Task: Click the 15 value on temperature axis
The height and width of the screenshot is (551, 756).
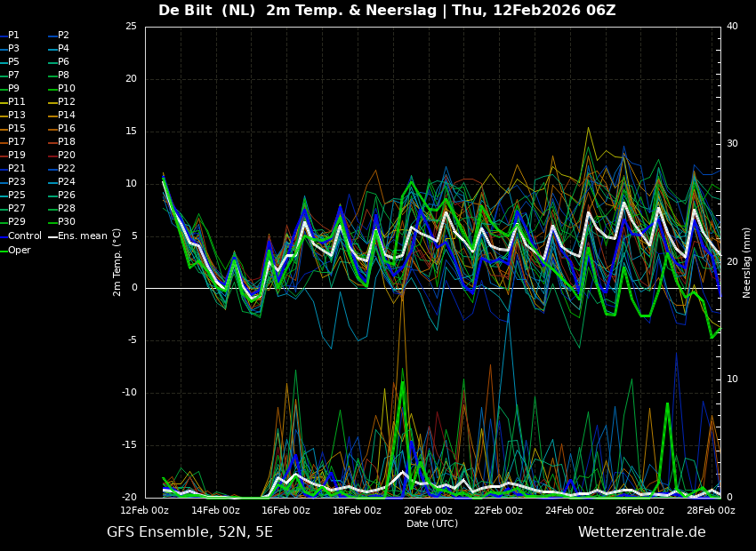Action: pyautogui.click(x=131, y=132)
